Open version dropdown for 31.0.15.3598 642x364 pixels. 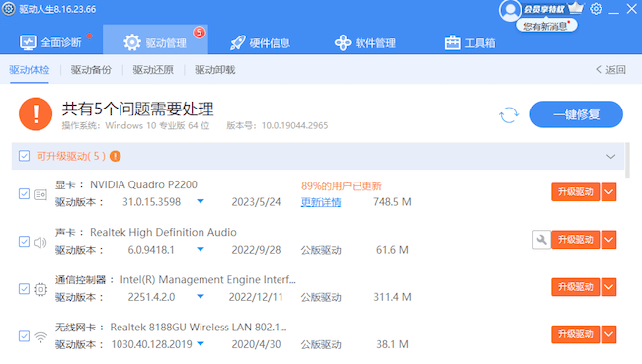pos(201,201)
